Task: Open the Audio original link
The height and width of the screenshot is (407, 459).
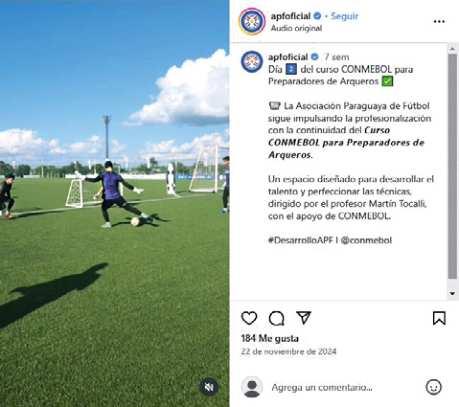Action: click(x=296, y=28)
